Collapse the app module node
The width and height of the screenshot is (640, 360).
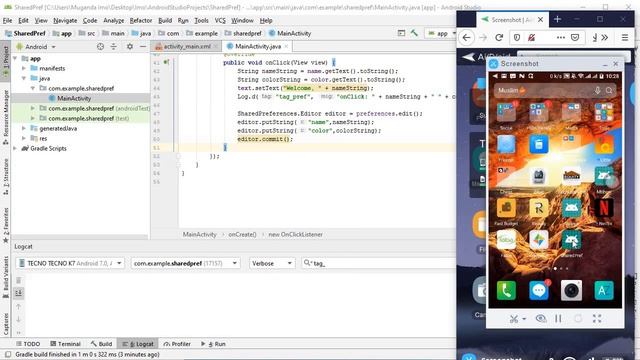click(x=15, y=58)
